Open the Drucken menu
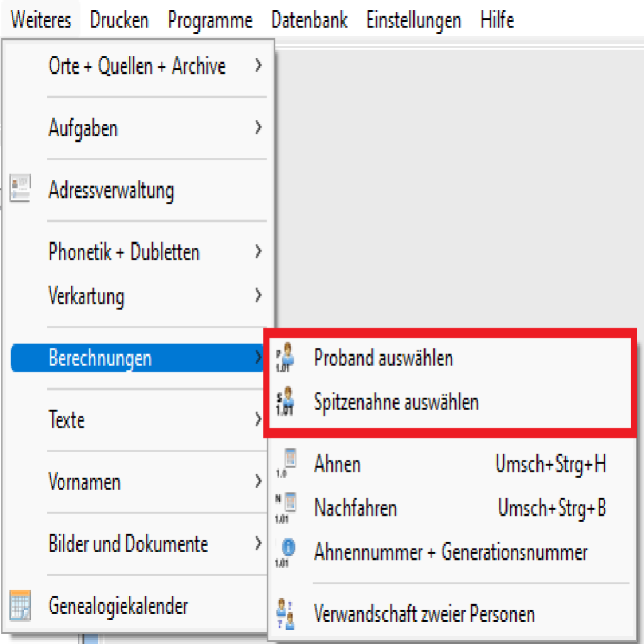This screenshot has width=644, height=644. tap(119, 20)
